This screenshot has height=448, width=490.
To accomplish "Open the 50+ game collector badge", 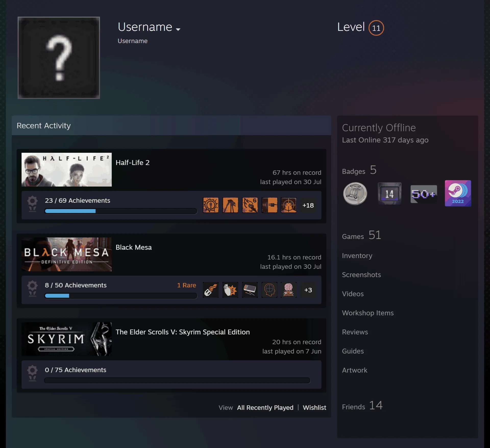I will point(424,194).
